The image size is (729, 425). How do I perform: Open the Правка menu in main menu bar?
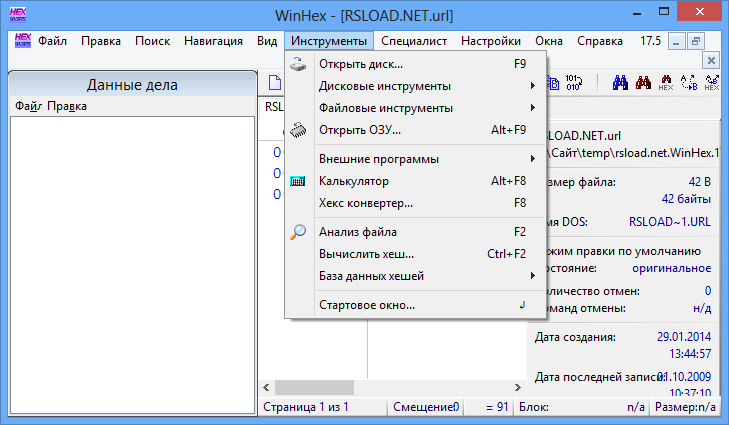pos(101,41)
